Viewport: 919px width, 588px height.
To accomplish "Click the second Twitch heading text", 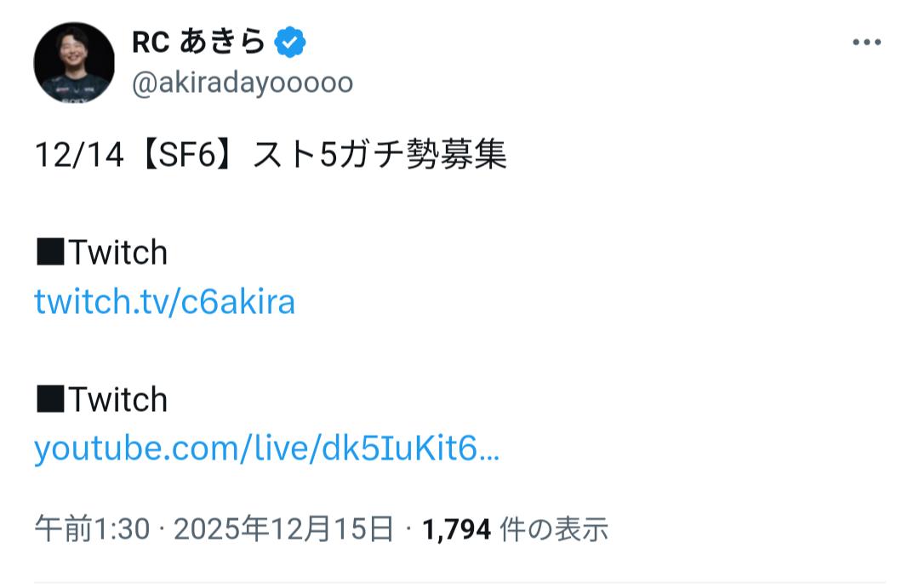I will coord(117,399).
